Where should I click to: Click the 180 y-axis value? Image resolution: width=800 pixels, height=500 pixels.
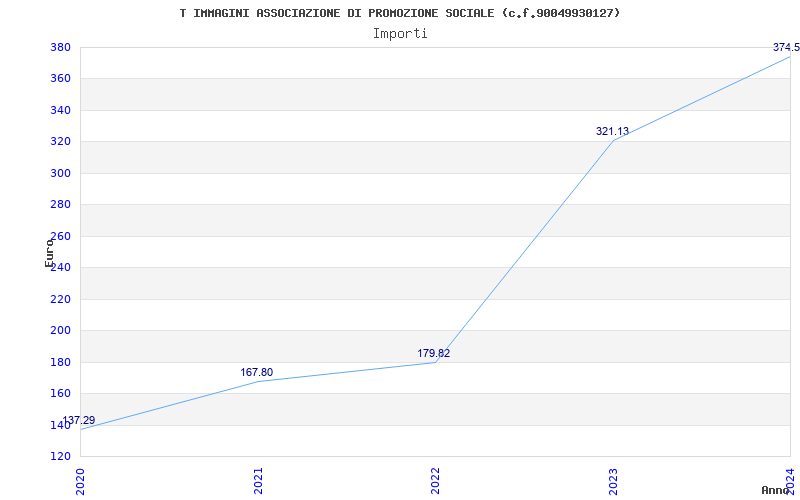[x=60, y=362]
